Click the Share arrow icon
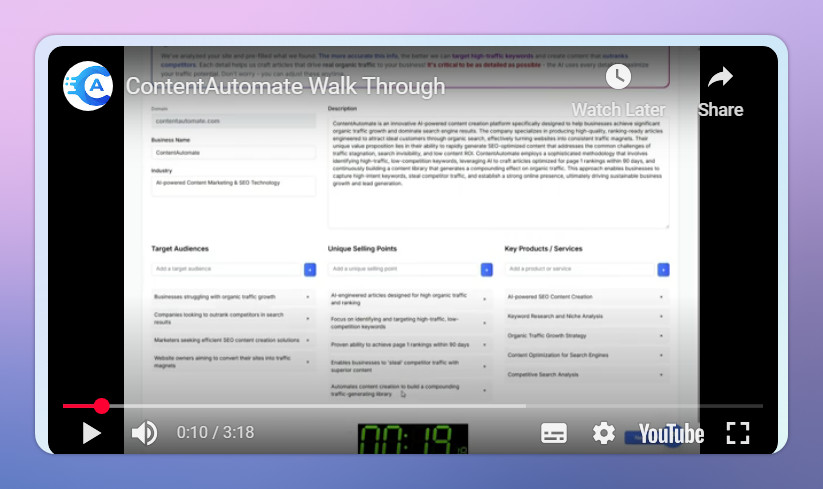The width and height of the screenshot is (823, 489). (720, 77)
